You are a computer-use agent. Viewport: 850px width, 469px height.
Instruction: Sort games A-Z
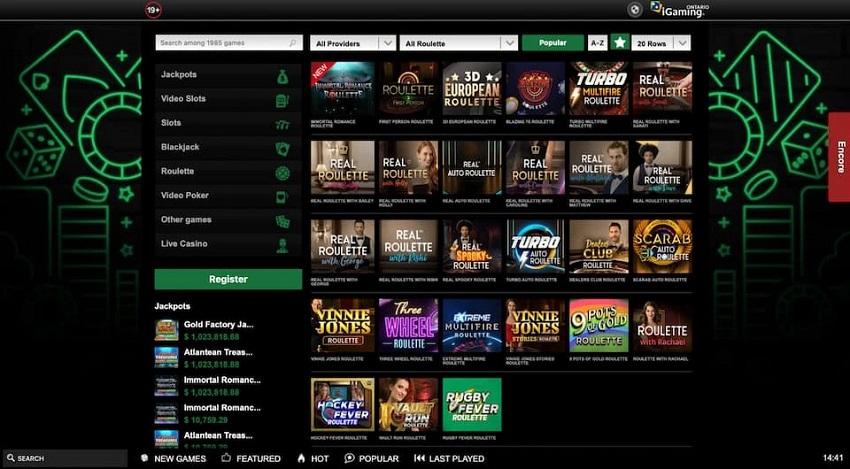tap(597, 43)
